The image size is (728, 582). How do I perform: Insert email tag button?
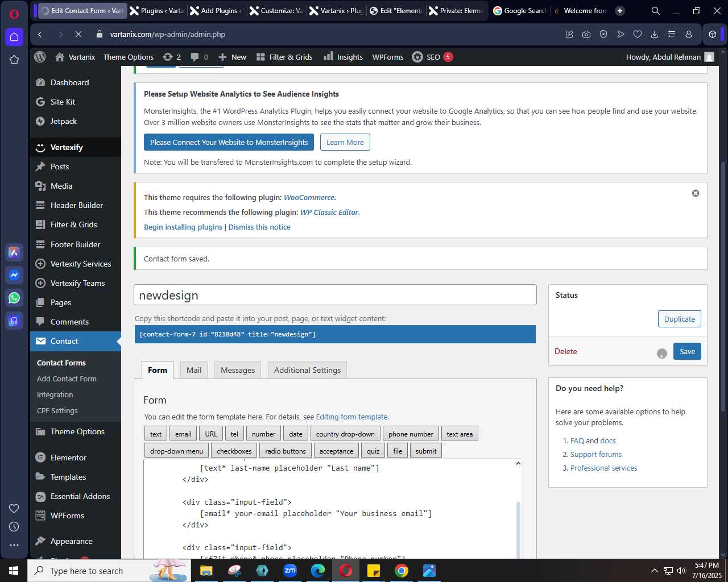(x=183, y=434)
